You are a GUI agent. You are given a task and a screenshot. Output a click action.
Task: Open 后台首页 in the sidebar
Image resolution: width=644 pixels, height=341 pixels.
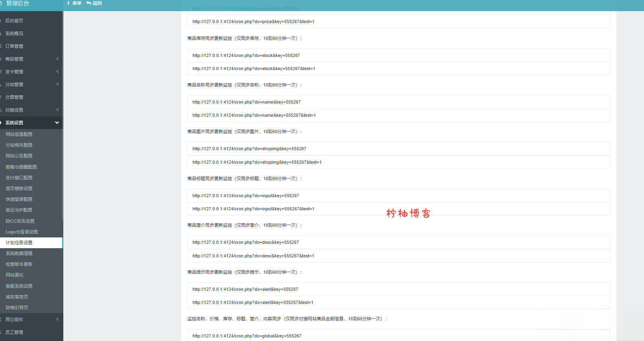14,21
